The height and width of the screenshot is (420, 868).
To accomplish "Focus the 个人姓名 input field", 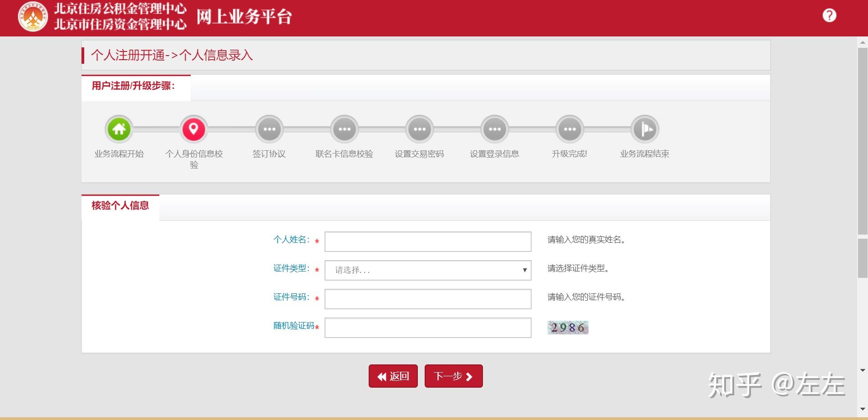I will (428, 241).
